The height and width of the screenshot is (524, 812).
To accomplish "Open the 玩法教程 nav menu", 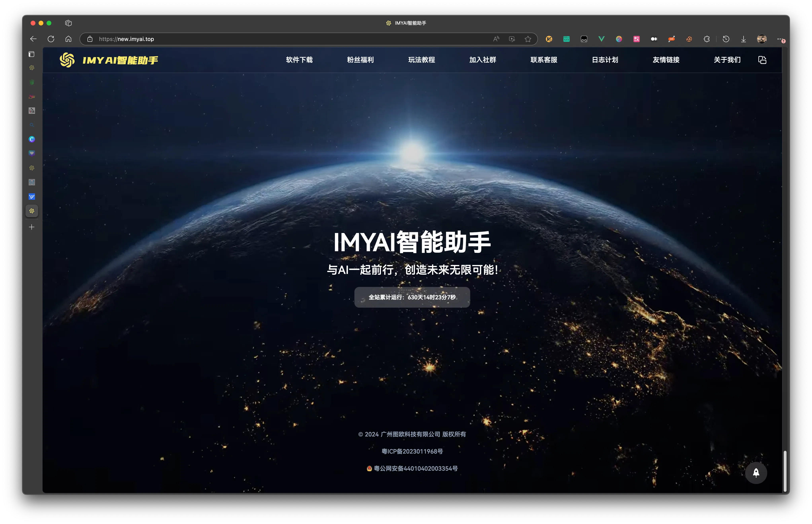I will pos(422,60).
